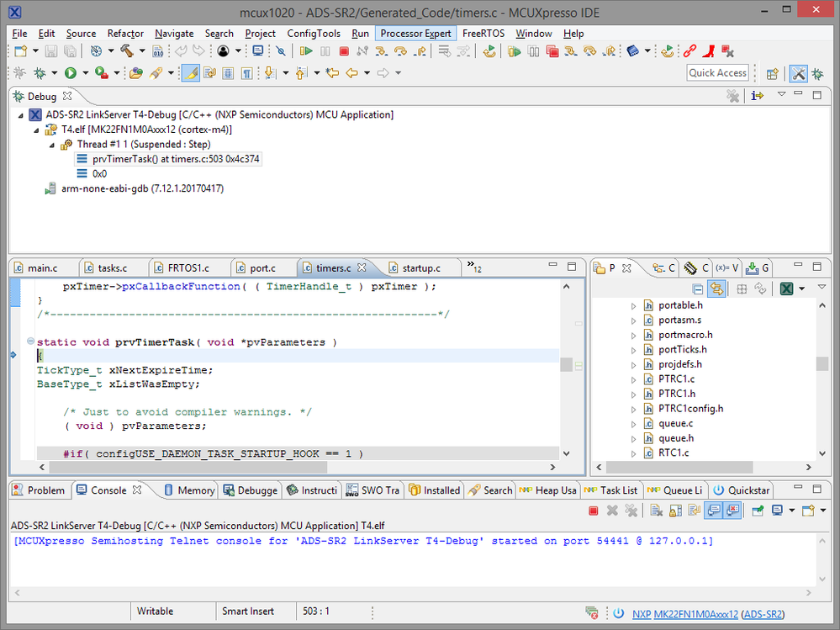This screenshot has height=630, width=840.
Task: Expand the portable.h file node
Action: (633, 306)
